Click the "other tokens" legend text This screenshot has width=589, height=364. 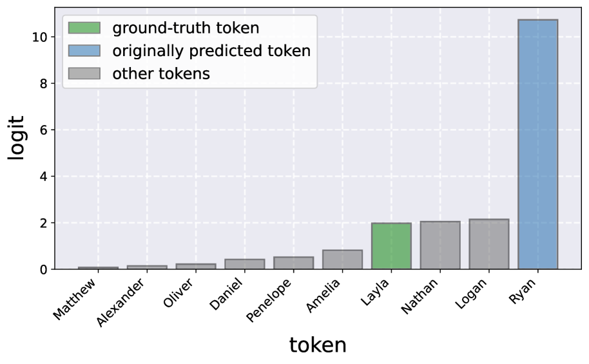click(x=161, y=73)
